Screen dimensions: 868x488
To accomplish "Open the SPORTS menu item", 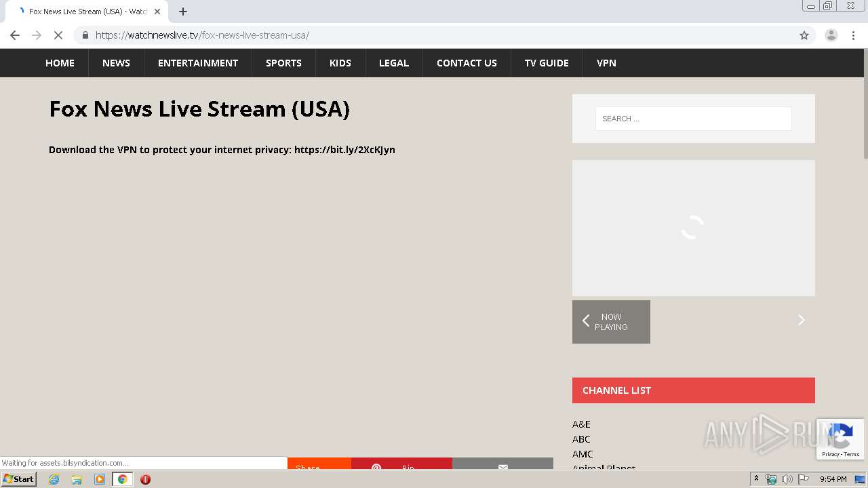I will pyautogui.click(x=283, y=63).
